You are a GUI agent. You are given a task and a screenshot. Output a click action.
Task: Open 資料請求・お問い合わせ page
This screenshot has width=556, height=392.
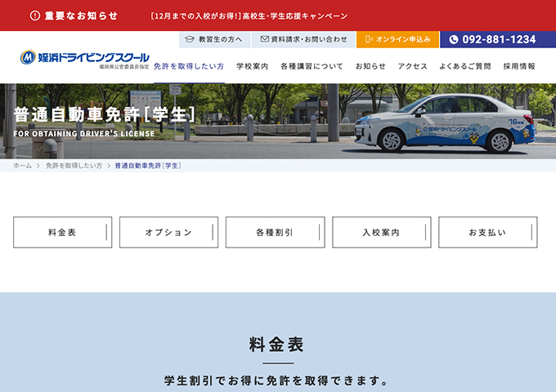[x=303, y=39]
